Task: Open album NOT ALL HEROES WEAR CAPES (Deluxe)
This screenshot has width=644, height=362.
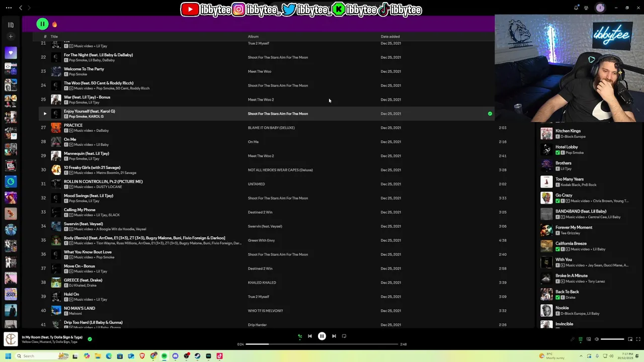Action: click(280, 170)
